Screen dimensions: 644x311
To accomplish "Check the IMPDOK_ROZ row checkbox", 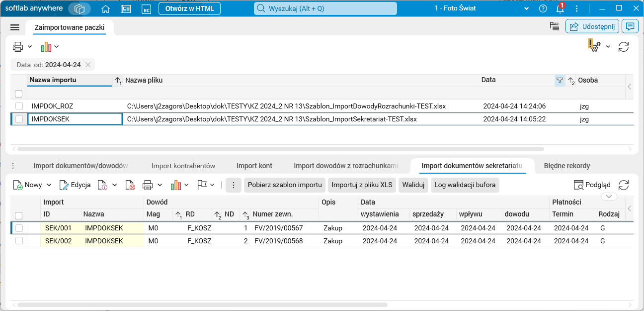I will 19,106.
